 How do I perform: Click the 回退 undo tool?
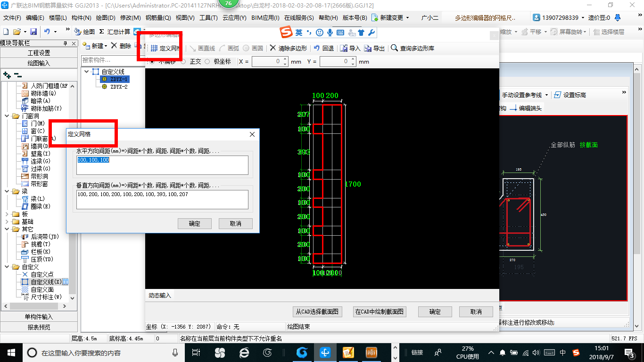[324, 48]
